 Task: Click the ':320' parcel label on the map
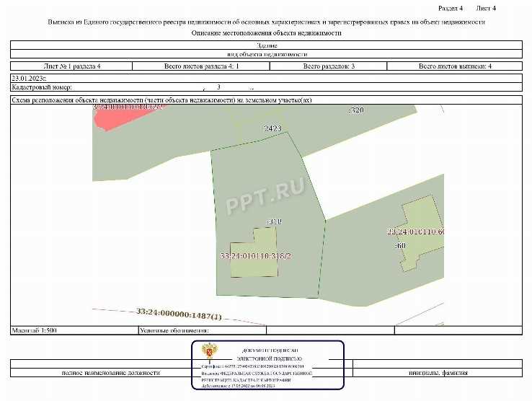click(x=356, y=110)
